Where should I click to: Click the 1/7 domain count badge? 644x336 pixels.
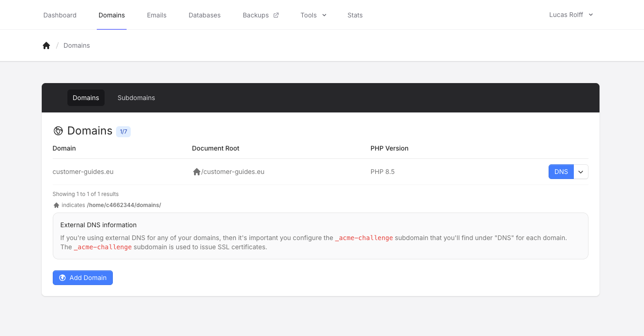point(123,132)
